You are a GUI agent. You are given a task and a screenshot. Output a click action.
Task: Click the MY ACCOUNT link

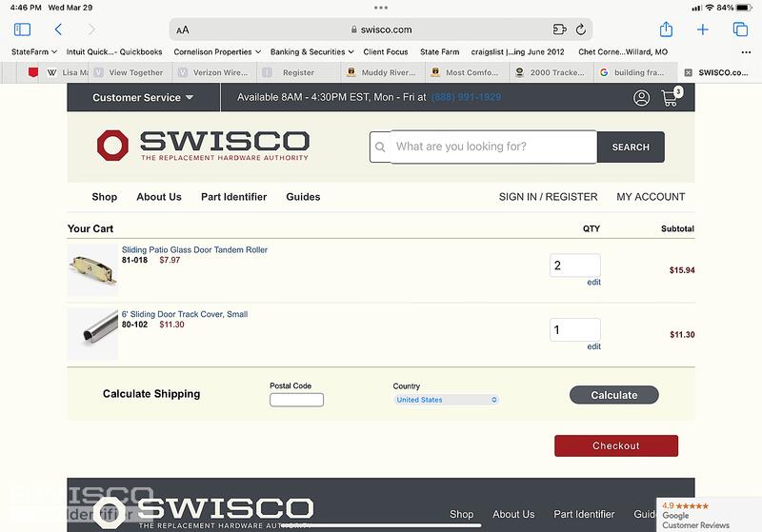point(651,197)
